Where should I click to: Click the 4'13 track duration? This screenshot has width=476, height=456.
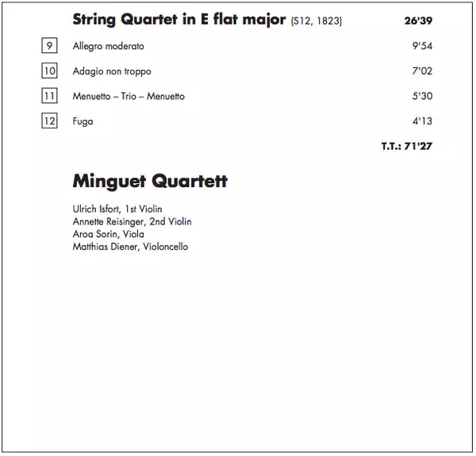click(x=420, y=121)
